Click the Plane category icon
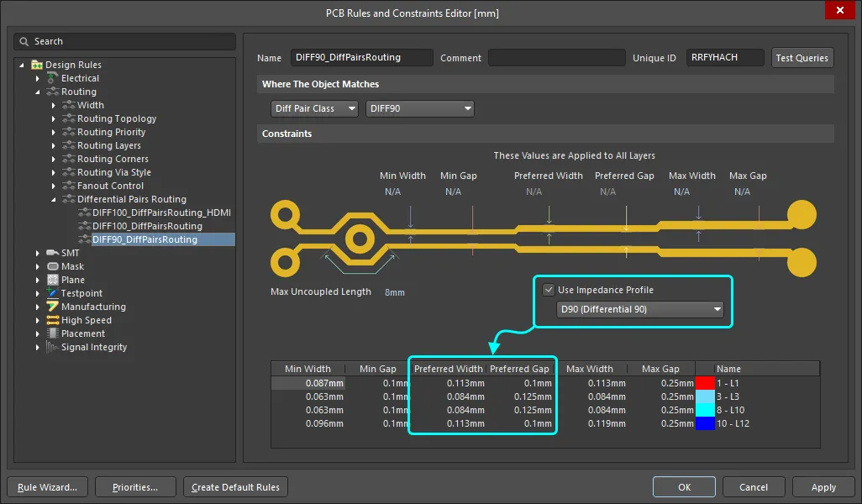The height and width of the screenshot is (504, 862). tap(53, 280)
